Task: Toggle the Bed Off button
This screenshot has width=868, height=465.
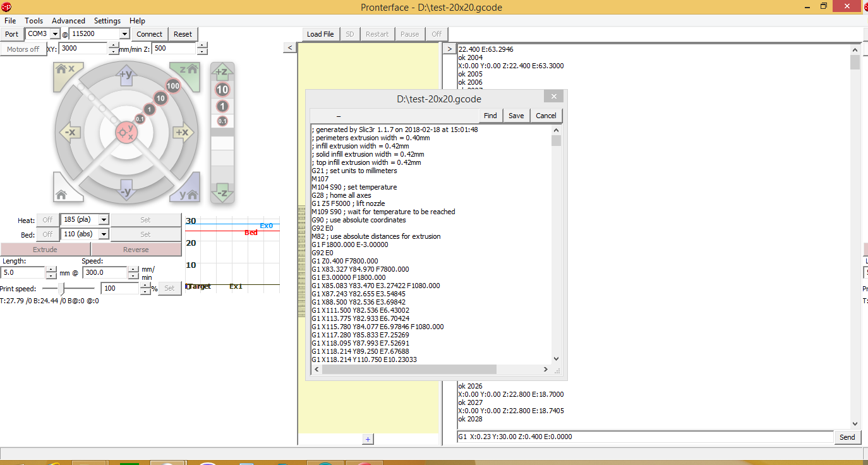Action: coord(47,234)
